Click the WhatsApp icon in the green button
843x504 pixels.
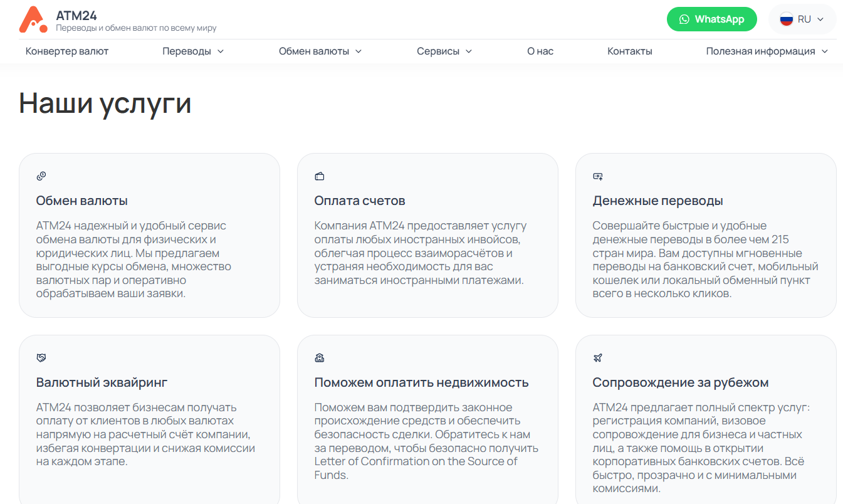point(684,19)
